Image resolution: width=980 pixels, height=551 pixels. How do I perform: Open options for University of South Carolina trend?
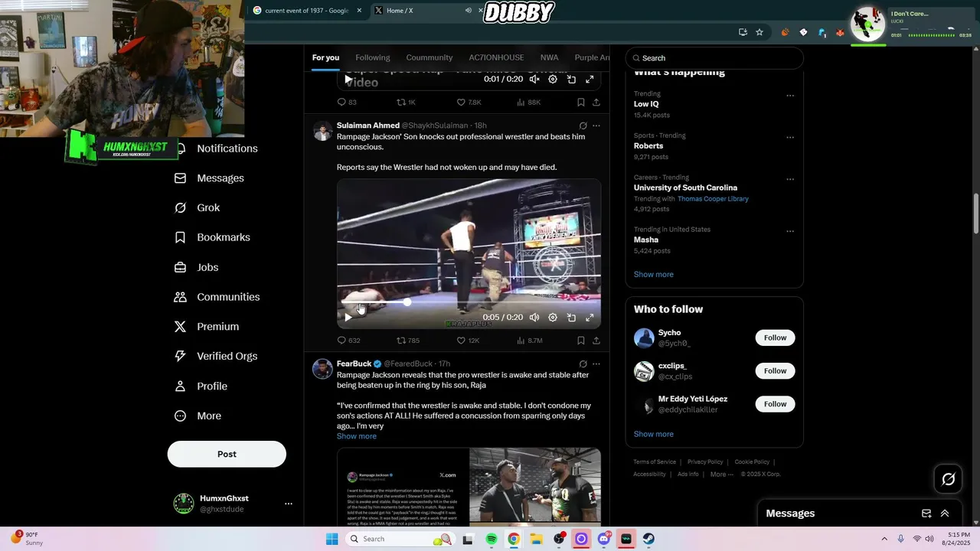[x=790, y=180]
